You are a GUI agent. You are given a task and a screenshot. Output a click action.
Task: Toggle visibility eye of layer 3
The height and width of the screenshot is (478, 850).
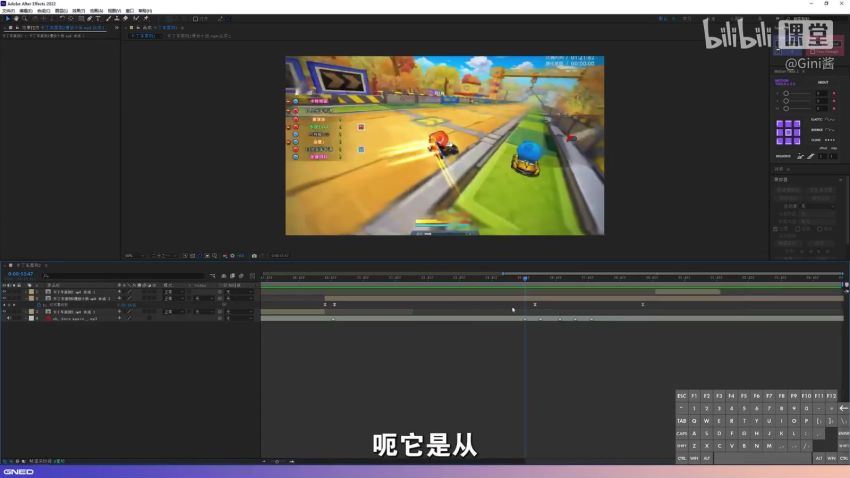5,312
